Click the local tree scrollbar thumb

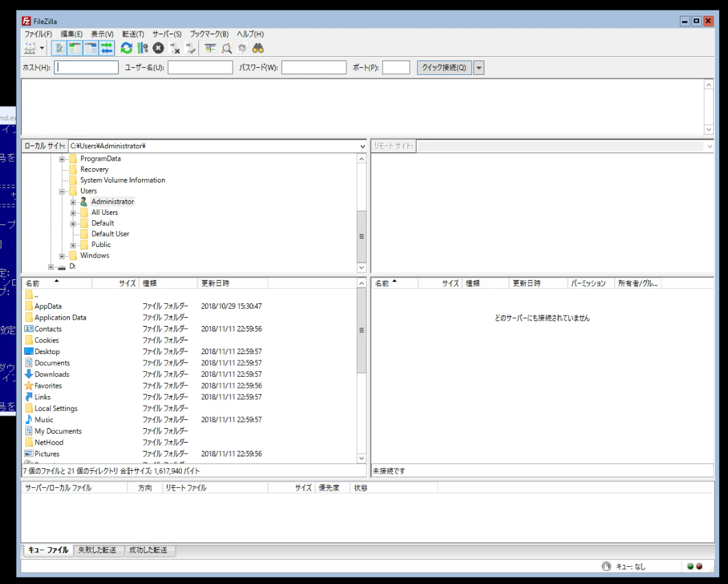click(362, 236)
